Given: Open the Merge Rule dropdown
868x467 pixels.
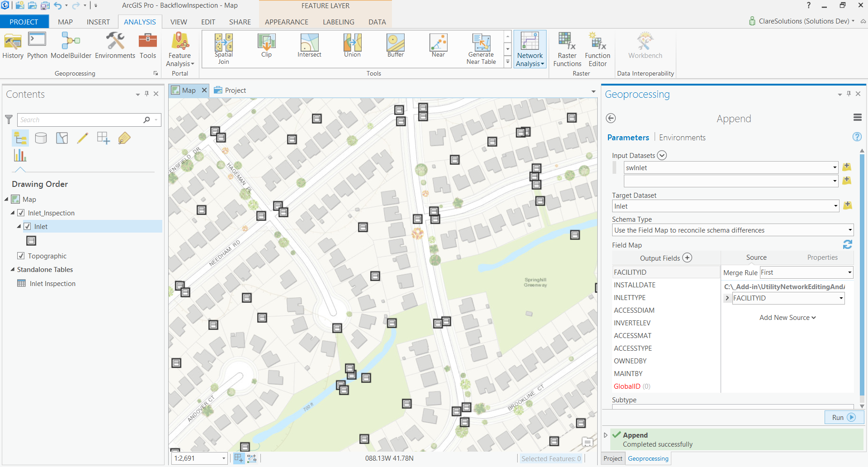Looking at the screenshot, I should [x=849, y=272].
